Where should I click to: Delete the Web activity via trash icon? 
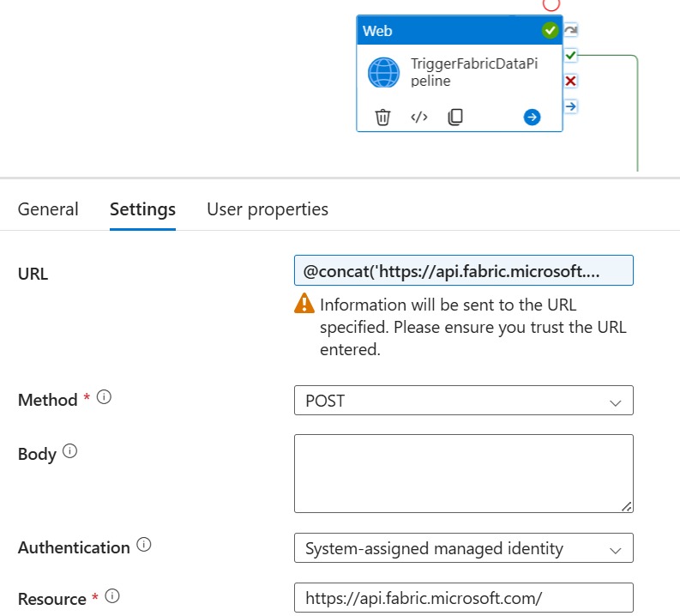(x=382, y=118)
